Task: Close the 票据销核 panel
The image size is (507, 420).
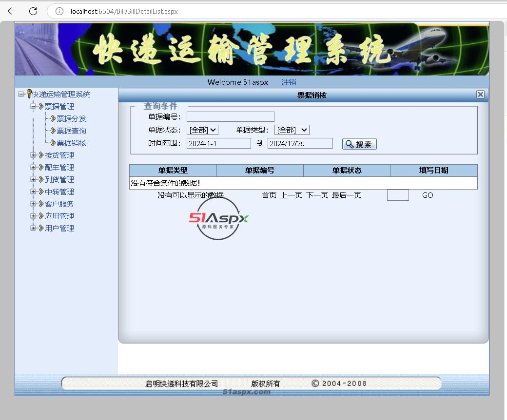Action: click(x=480, y=95)
